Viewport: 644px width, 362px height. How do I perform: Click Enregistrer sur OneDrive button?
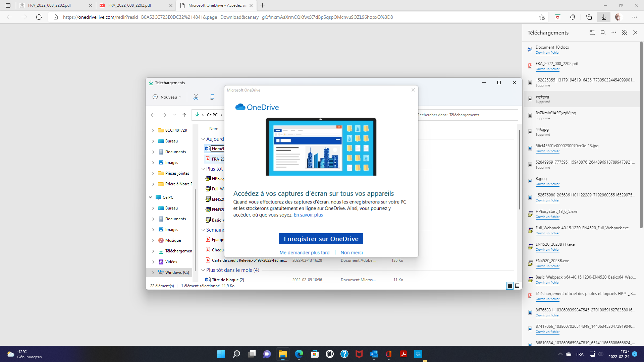321,239
